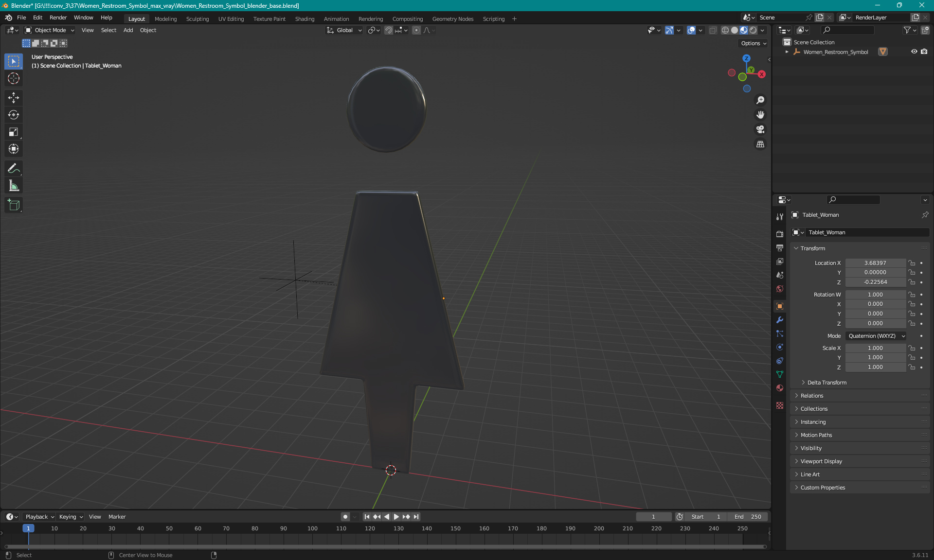Switch to wireframe viewport shading
The height and width of the screenshot is (560, 934).
[x=725, y=30]
